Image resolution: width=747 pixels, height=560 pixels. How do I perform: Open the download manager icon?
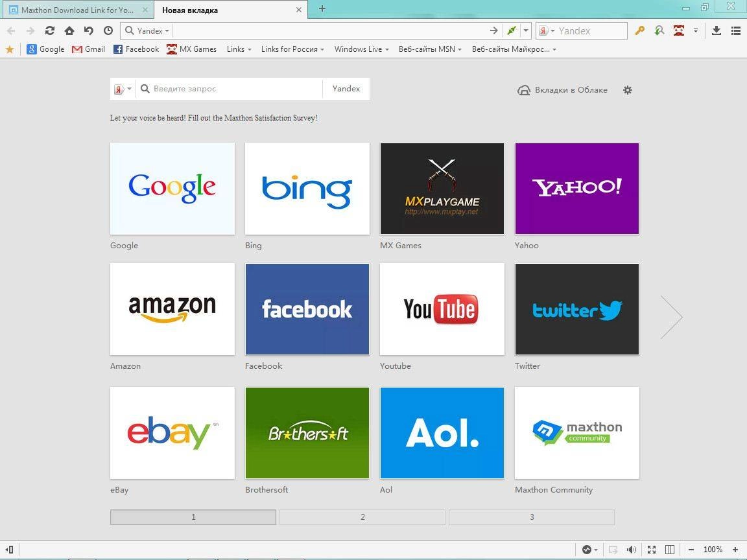click(716, 31)
